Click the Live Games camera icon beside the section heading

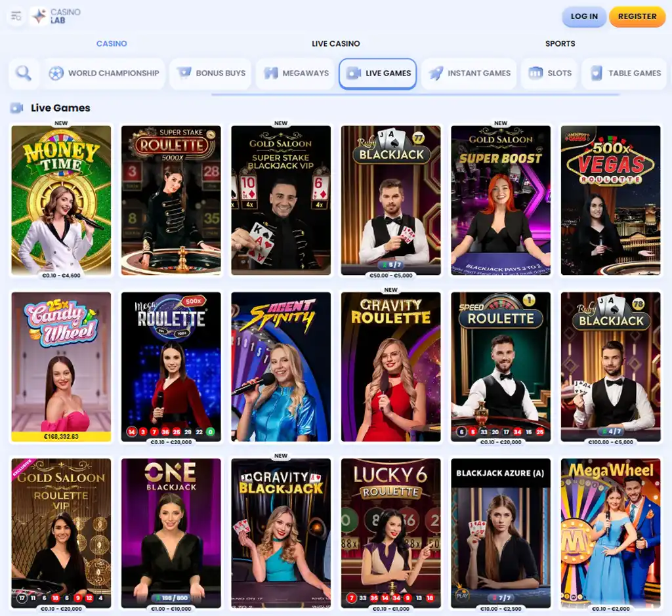[x=16, y=108]
